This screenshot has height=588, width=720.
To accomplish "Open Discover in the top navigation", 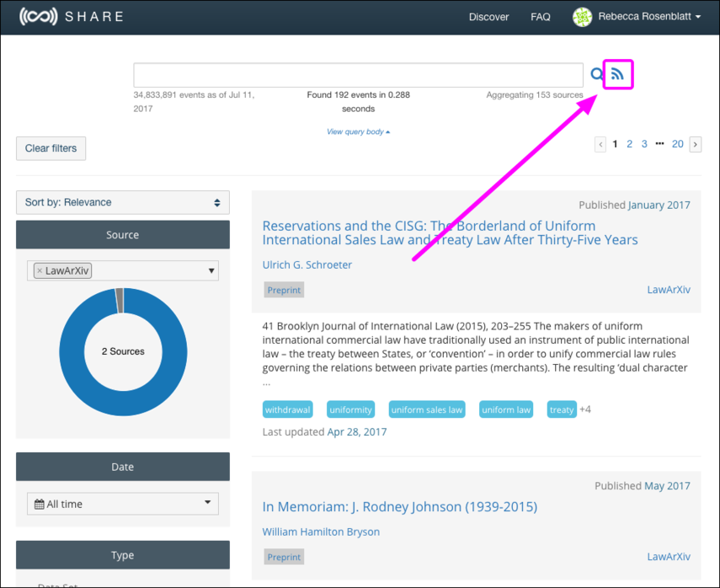I will coord(488,17).
